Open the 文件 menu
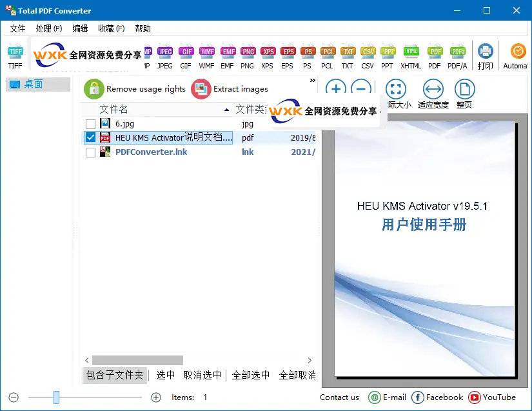Image resolution: width=532 pixels, height=411 pixels. (x=17, y=28)
